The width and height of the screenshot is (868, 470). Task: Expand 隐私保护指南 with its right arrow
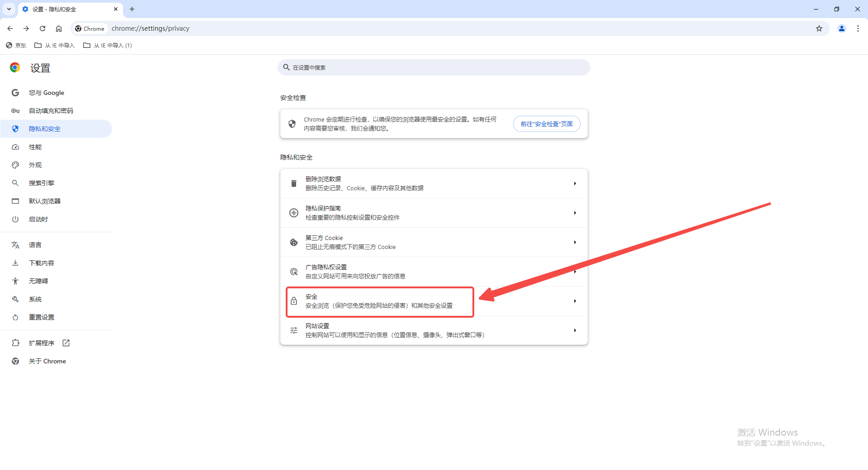pyautogui.click(x=575, y=213)
